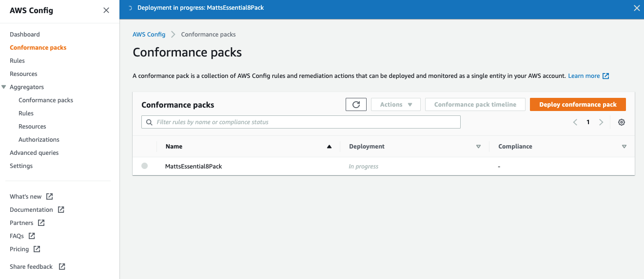Open the Actions dropdown menu
This screenshot has width=644, height=279.
[x=395, y=105]
